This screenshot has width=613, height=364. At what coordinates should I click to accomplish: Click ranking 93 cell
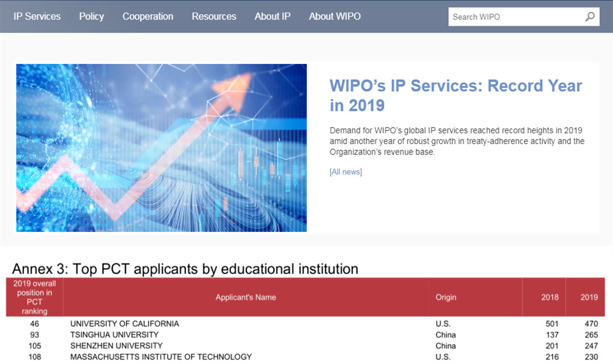click(34, 335)
